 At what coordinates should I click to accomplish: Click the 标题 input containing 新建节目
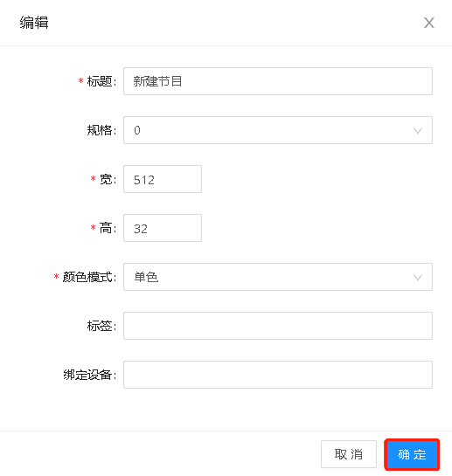coord(278,81)
